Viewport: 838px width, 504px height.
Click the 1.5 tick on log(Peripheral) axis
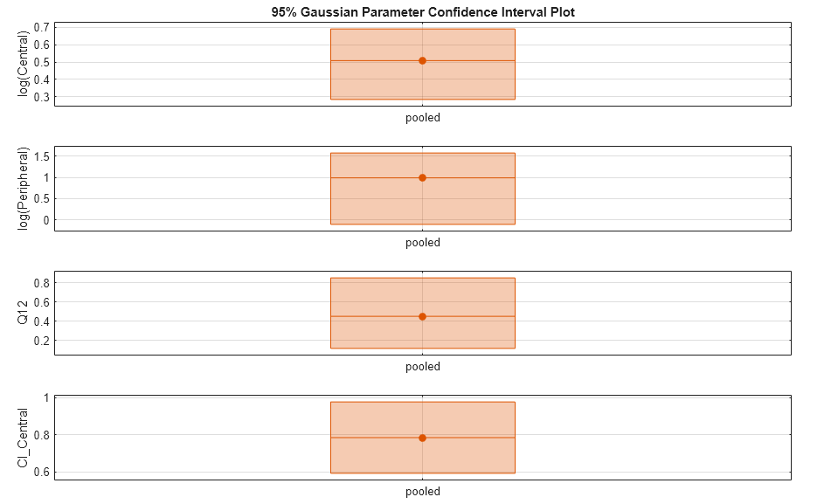point(39,156)
